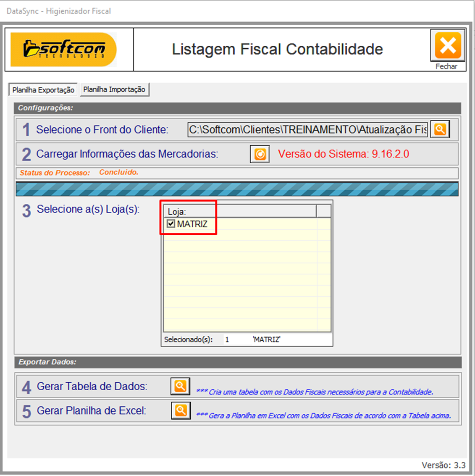This screenshot has width=475, height=476.
Task: Click Gerar Tabela de Dados label
Action: click(92, 386)
